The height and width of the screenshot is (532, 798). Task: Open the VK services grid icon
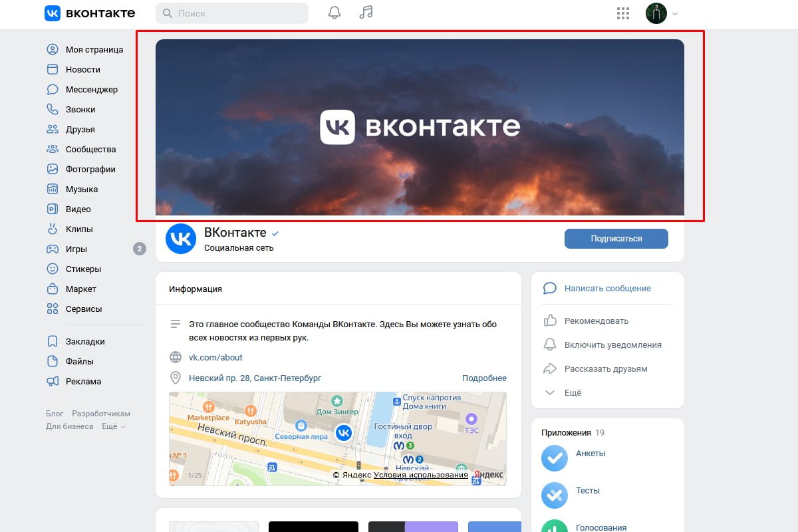[623, 13]
